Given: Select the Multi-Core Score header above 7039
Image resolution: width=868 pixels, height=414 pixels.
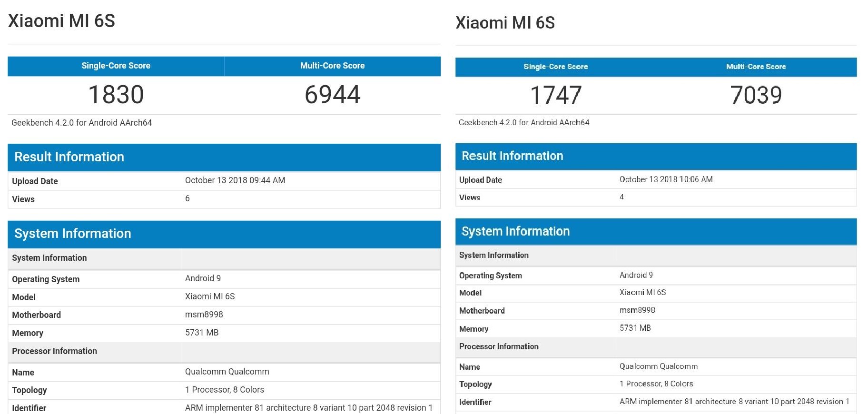Looking at the screenshot, I should [x=756, y=67].
